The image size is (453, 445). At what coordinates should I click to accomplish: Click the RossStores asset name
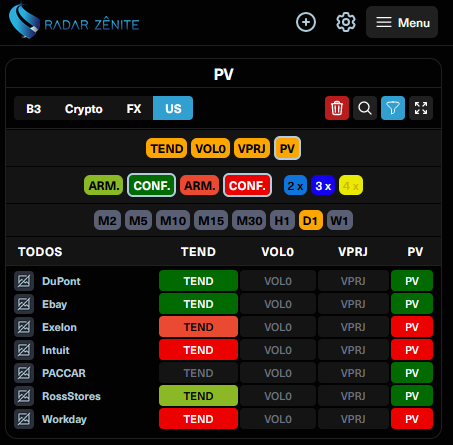[x=71, y=396]
